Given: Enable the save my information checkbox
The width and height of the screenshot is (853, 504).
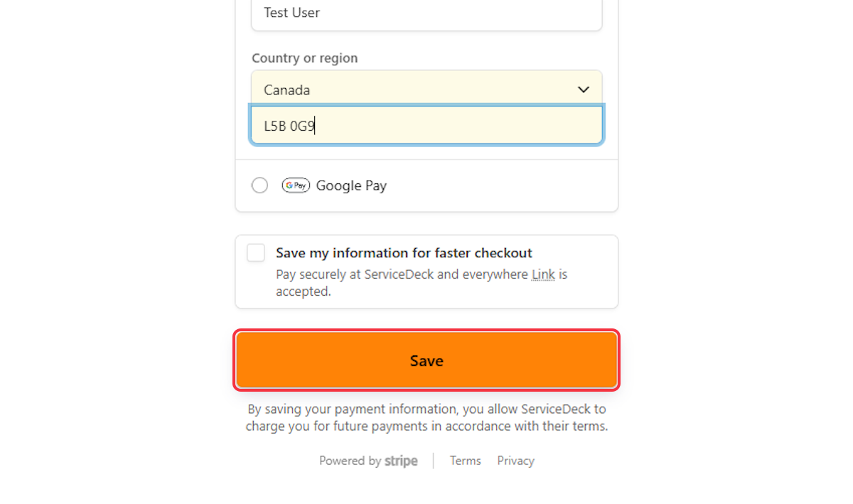Looking at the screenshot, I should (256, 253).
